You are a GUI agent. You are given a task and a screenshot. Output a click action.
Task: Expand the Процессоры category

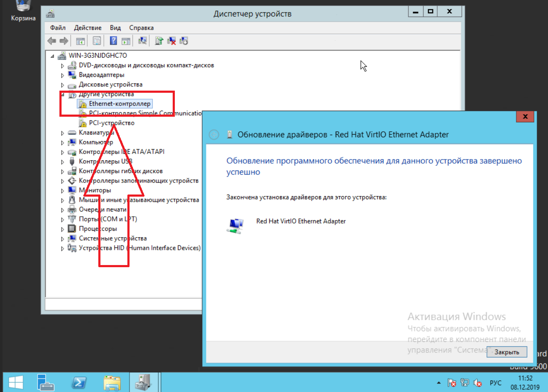click(x=62, y=229)
